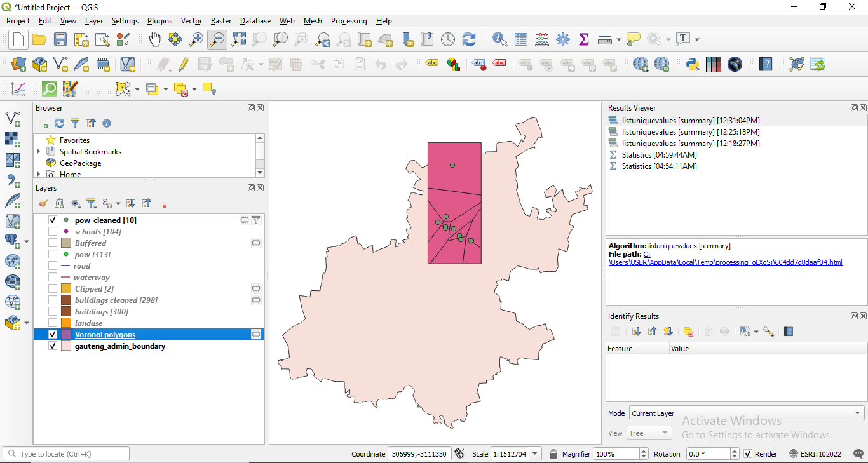This screenshot has height=463, width=868.
Task: Click the Type to locate search field
Action: (x=66, y=454)
